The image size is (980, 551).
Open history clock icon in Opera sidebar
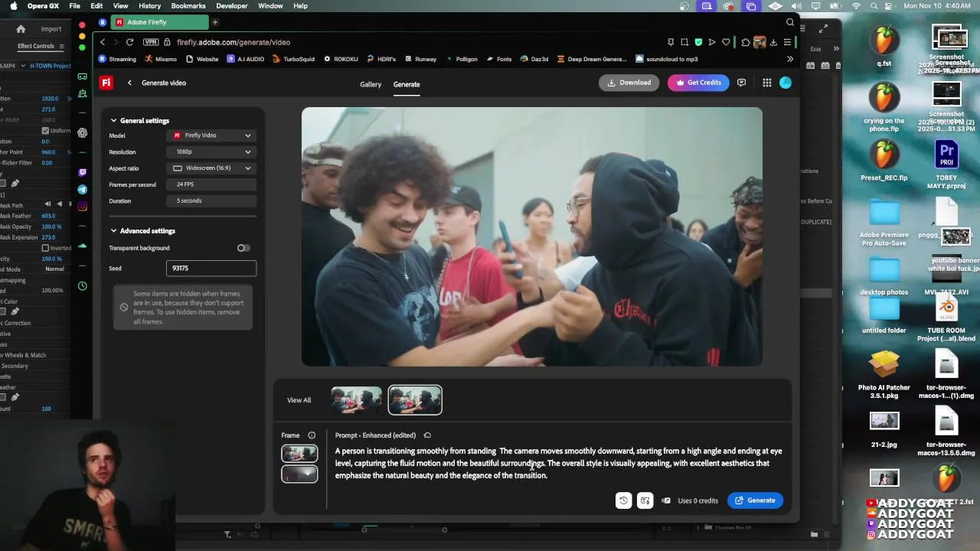coord(83,286)
